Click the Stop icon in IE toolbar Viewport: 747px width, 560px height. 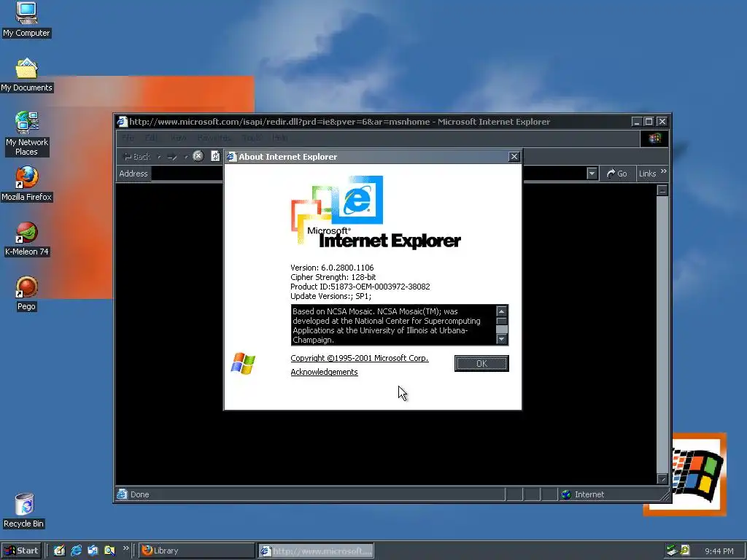[x=198, y=156]
